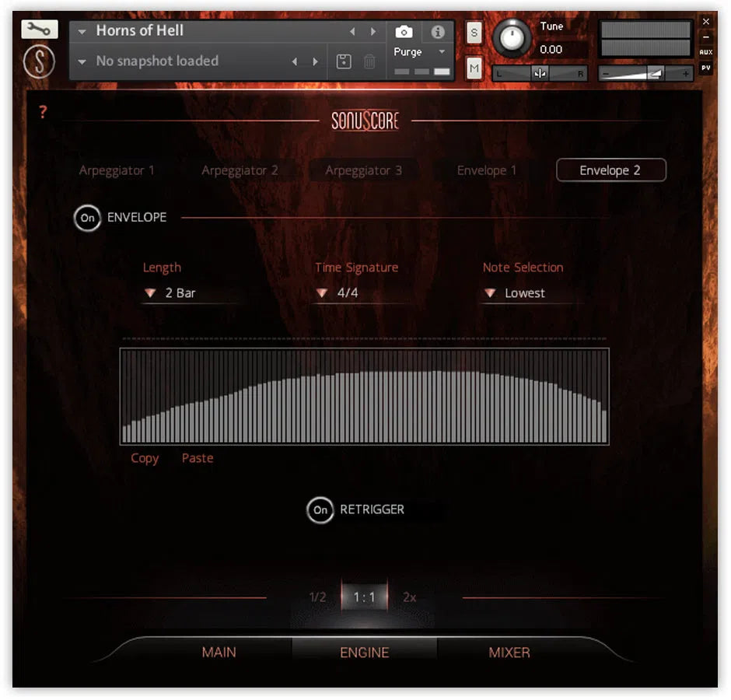Open the instrument edit wrench icon
The width and height of the screenshot is (731, 700).
[x=38, y=29]
